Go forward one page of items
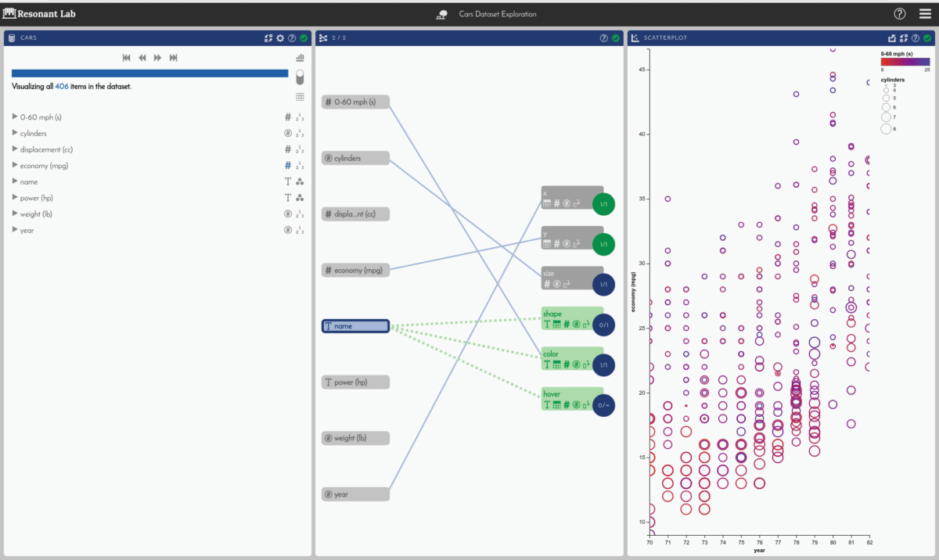 158,57
